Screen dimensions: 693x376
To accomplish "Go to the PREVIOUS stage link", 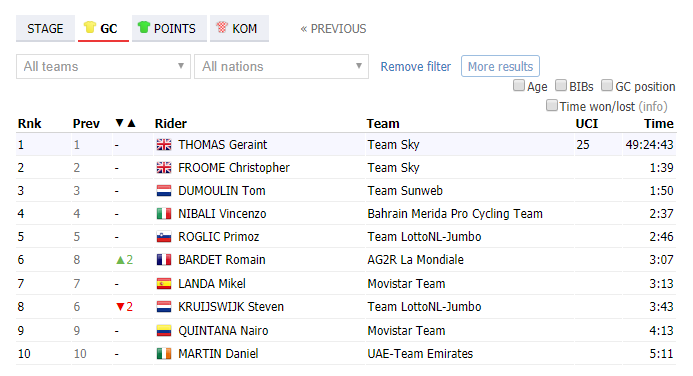I will tap(333, 29).
